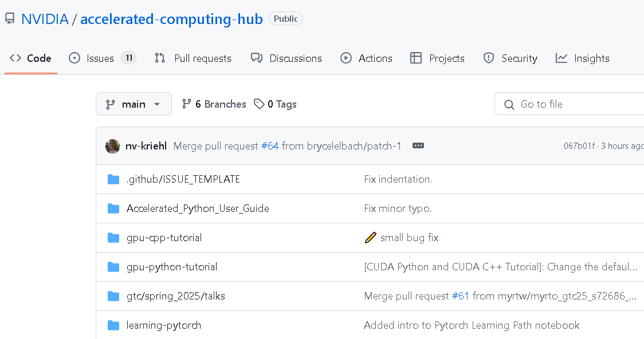Open pull request #64 link

[x=270, y=146]
